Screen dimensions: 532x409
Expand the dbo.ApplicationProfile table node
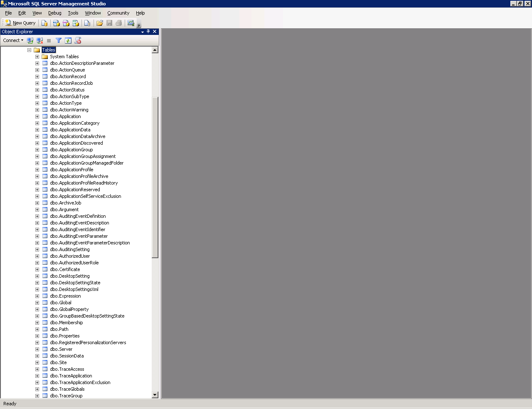point(37,170)
